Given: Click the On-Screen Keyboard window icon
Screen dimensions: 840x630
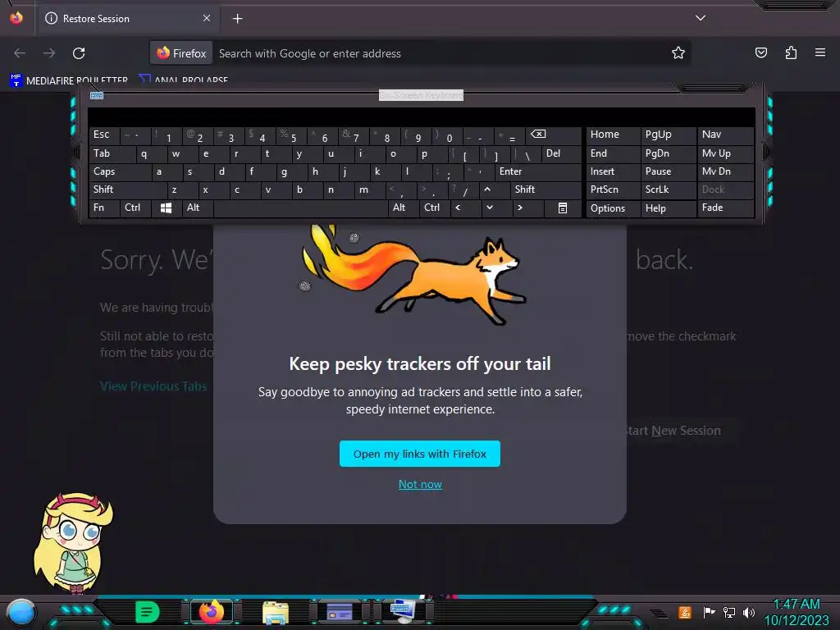Looking at the screenshot, I should (x=97, y=95).
